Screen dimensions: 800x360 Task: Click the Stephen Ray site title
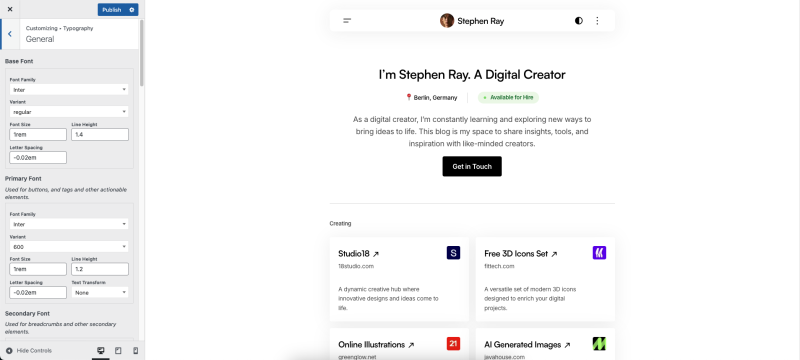click(481, 21)
